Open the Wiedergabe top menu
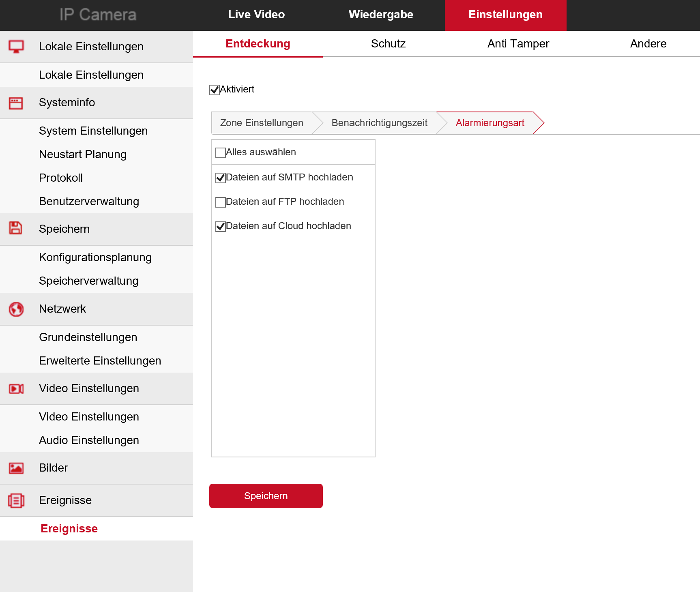Viewport: 700px width, 592px height. [x=381, y=15]
